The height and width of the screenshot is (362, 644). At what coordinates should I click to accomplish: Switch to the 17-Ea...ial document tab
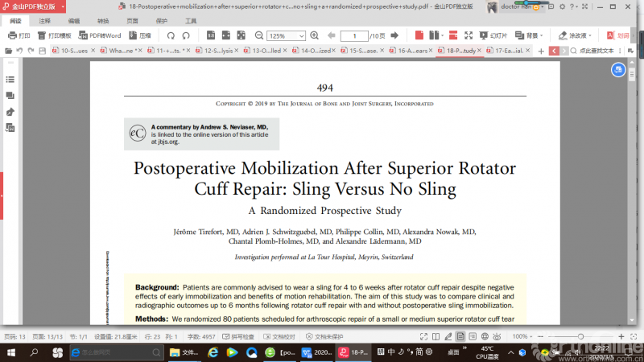(507, 51)
